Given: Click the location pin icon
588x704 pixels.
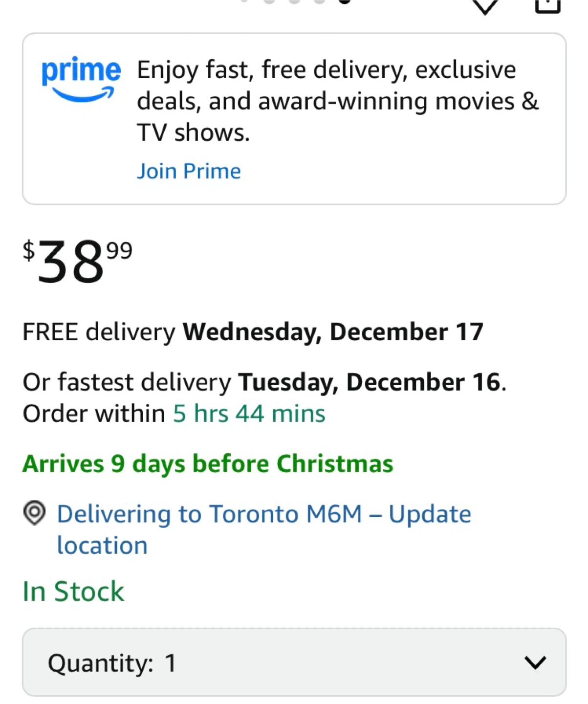Looking at the screenshot, I should [34, 513].
